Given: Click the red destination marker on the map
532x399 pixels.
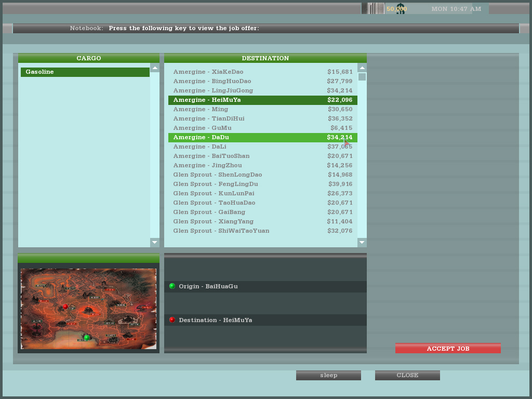Looking at the screenshot, I should tap(65, 307).
